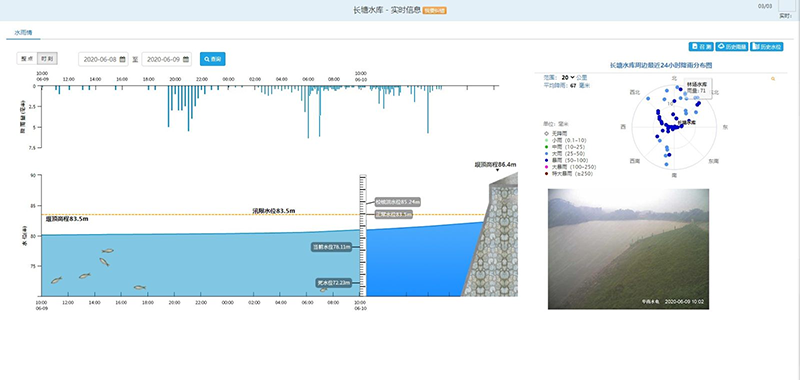800x380 pixels.
Task: Click the current water level 78.11m label
Action: [x=332, y=247]
